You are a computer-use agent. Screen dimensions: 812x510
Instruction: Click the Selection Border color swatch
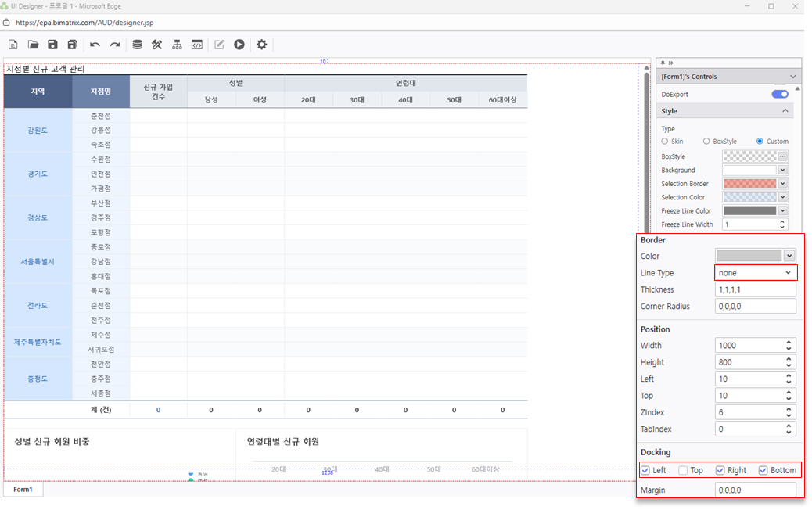[749, 184]
